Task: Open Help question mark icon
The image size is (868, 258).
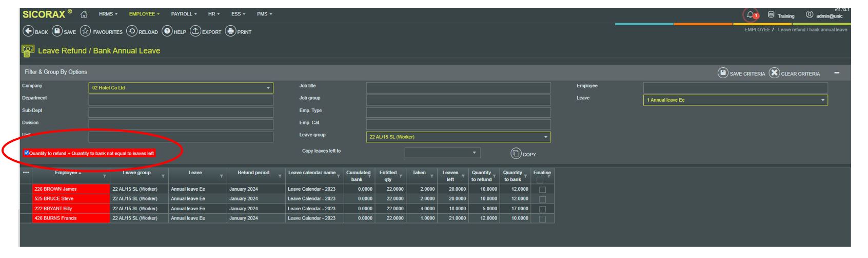Action: tap(167, 31)
